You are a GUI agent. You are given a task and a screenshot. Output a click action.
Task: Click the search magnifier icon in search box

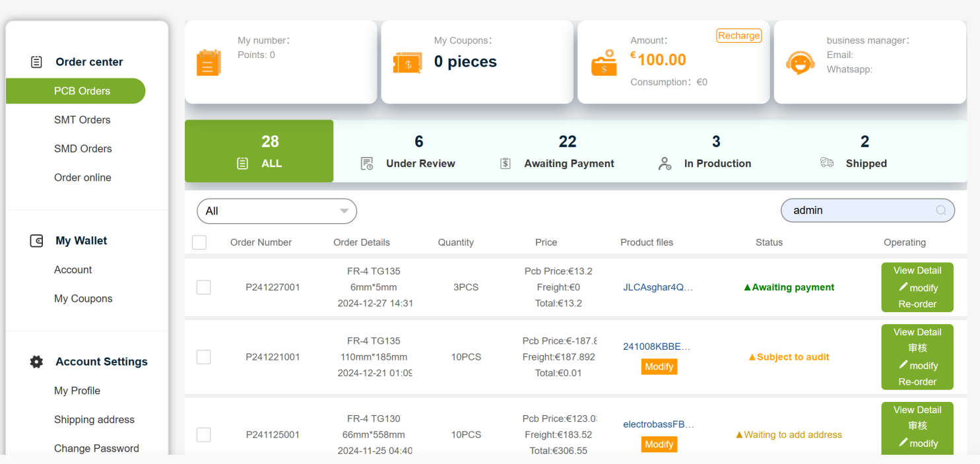(941, 211)
